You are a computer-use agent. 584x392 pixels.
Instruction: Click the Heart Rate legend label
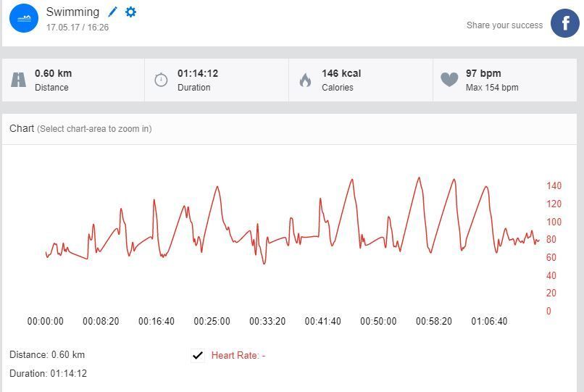238,355
